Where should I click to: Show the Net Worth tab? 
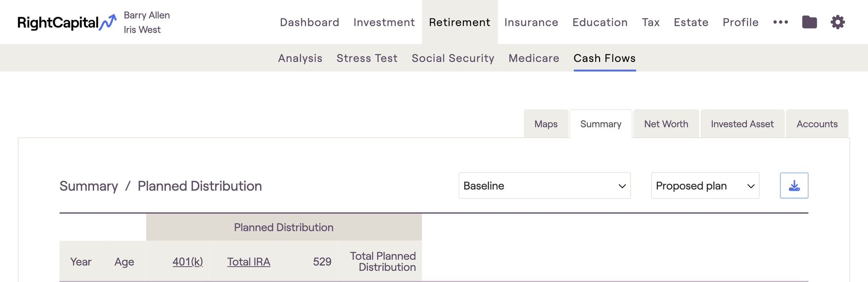[666, 124]
